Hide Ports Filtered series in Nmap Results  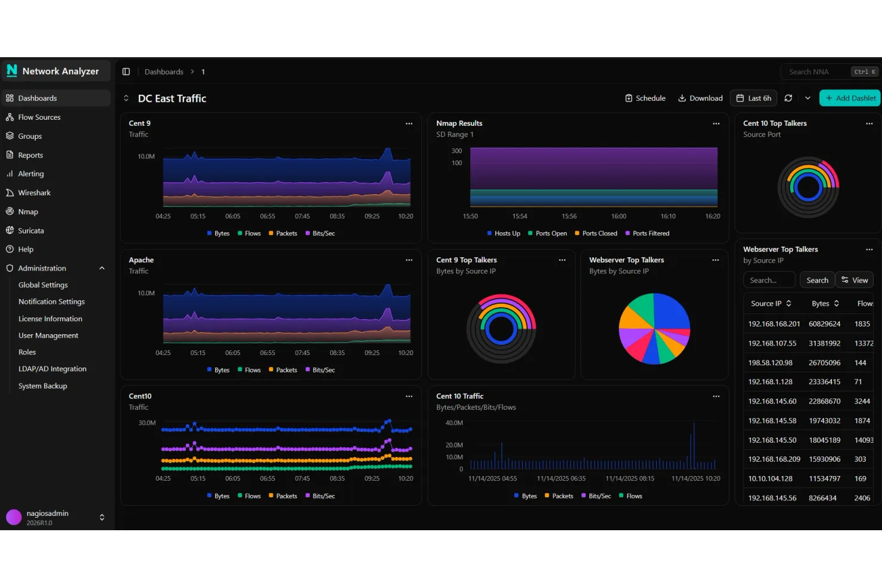[x=647, y=233]
